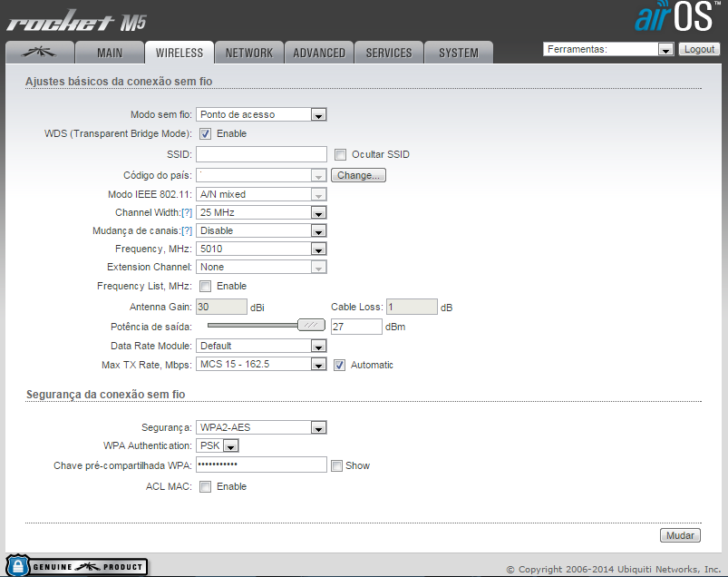Enable the Frequency List checkbox
Viewport: 728px width, 577px height.
pyautogui.click(x=205, y=286)
